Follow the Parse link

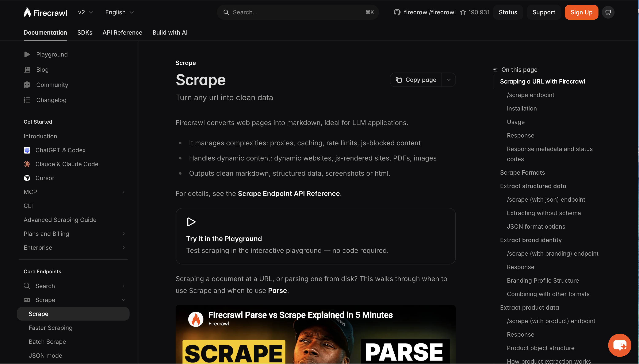(277, 290)
